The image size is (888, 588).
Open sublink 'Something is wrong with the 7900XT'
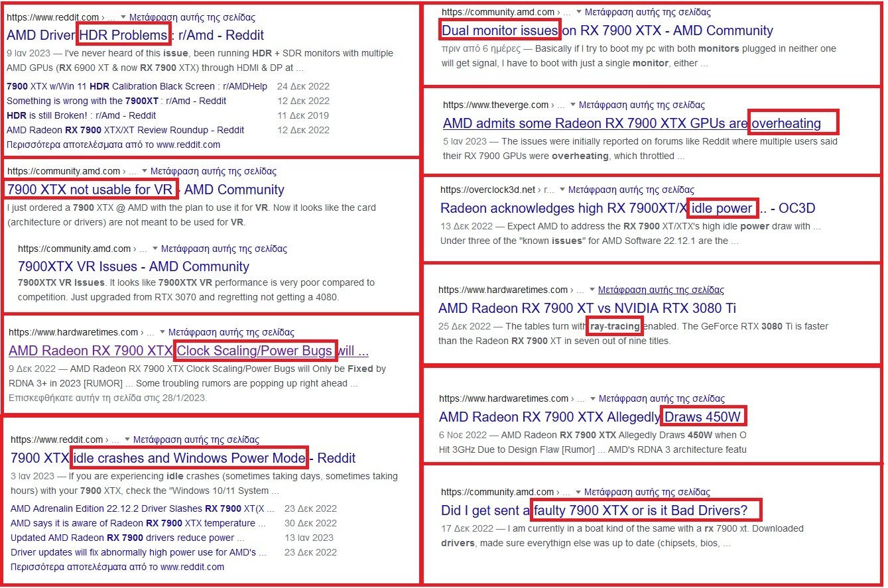pyautogui.click(x=116, y=101)
